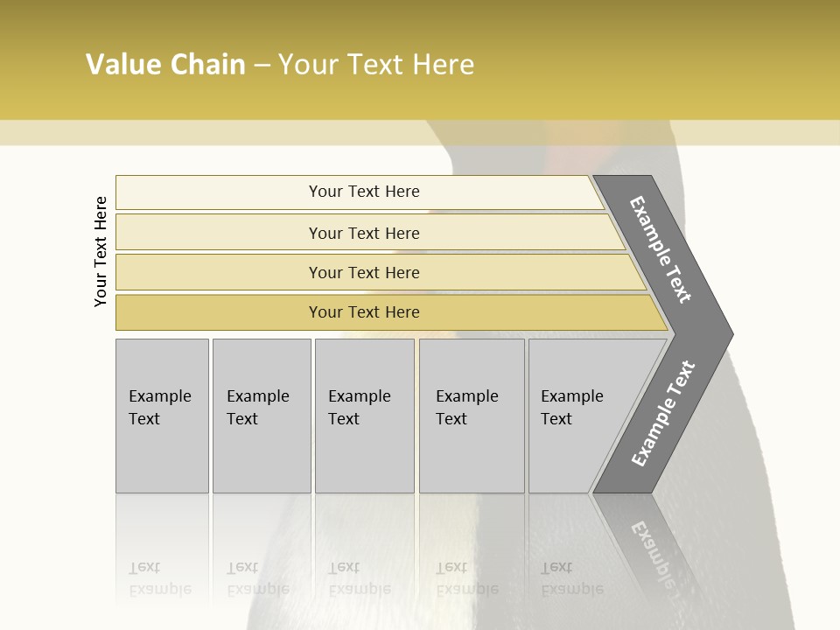Select the vertical "Your Text Here" label
The image size is (840, 630).
tap(101, 251)
